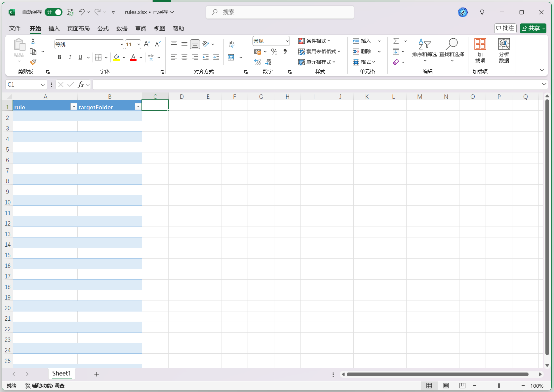Open the Comments pane button
Image resolution: width=554 pixels, height=392 pixels.
505,28
